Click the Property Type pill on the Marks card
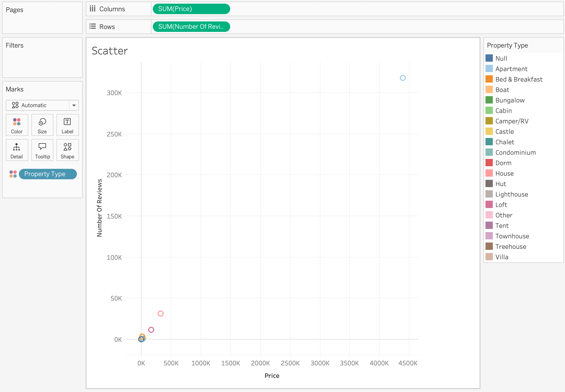This screenshot has height=392, width=565. [48, 174]
